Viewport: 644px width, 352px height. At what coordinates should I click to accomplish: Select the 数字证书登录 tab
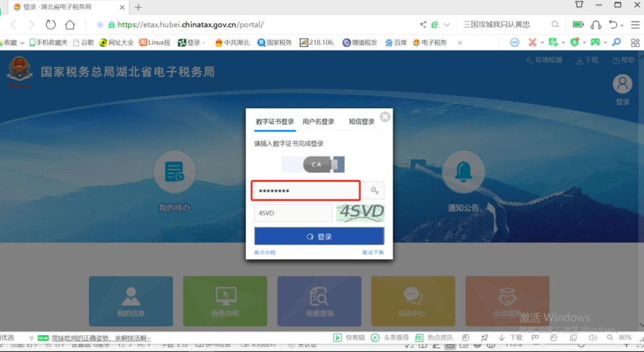tap(275, 122)
